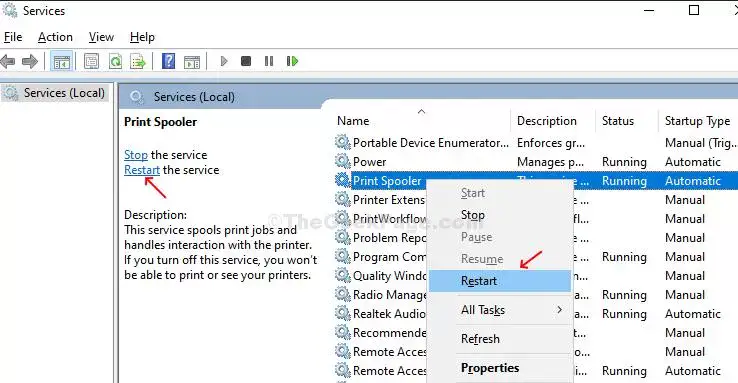Open the View menu
The width and height of the screenshot is (738, 383).
pyautogui.click(x=101, y=37)
